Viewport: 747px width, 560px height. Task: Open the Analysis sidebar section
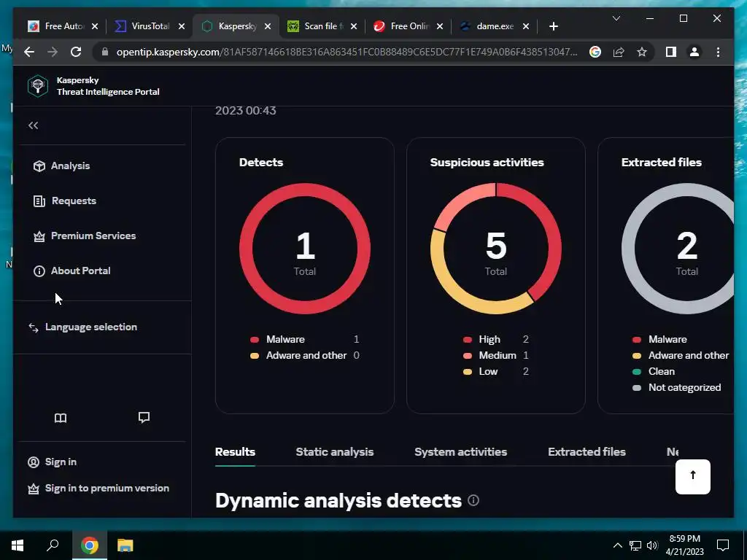click(x=61, y=166)
